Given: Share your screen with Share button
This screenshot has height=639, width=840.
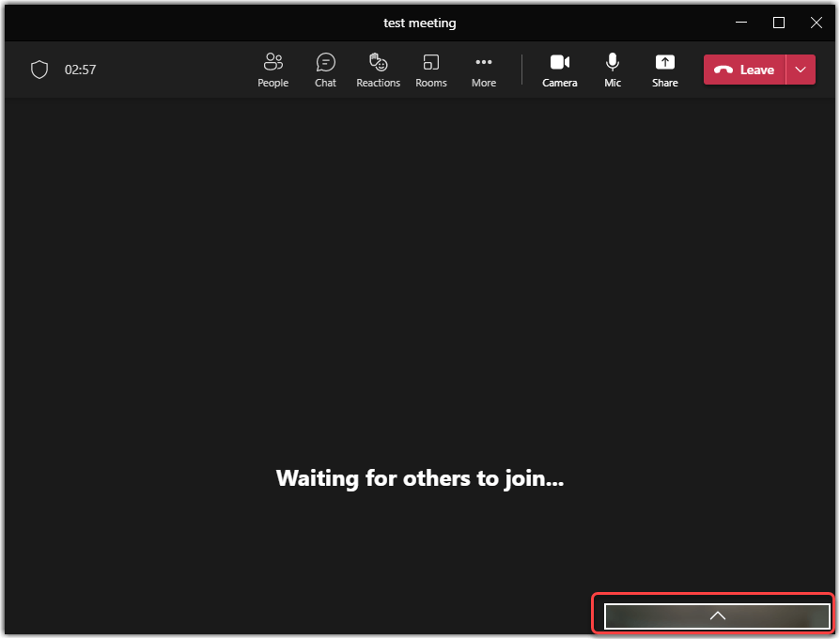Looking at the screenshot, I should click(664, 70).
